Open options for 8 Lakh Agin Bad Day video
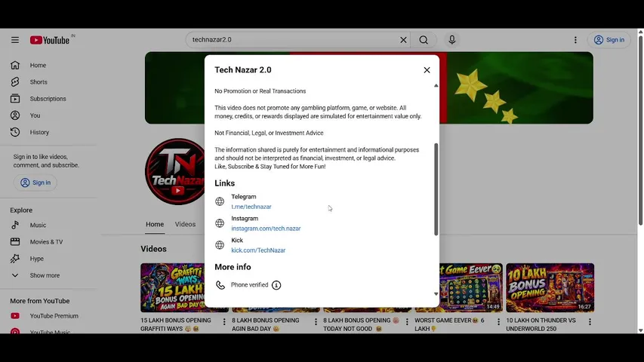 pos(316,322)
